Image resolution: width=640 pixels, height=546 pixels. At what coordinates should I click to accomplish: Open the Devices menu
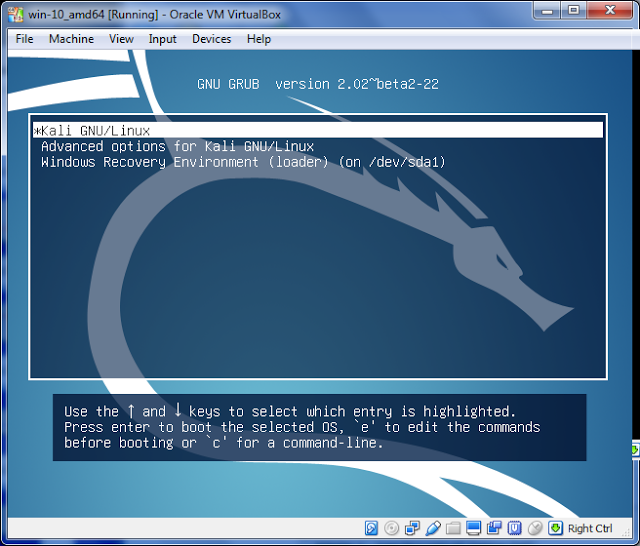tap(211, 39)
